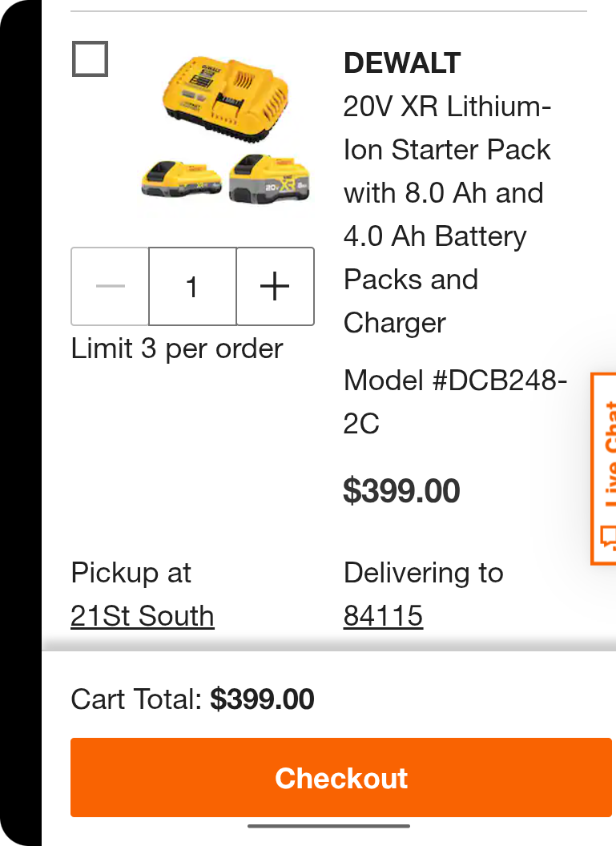This screenshot has width=616, height=846.
Task: Decrease quantity with the minus button
Action: point(111,286)
